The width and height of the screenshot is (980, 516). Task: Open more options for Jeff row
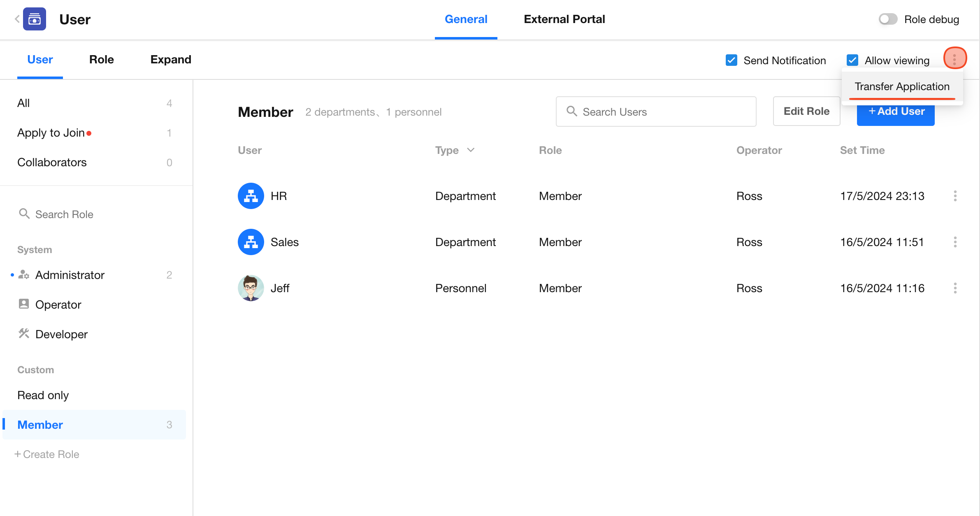pyautogui.click(x=955, y=288)
